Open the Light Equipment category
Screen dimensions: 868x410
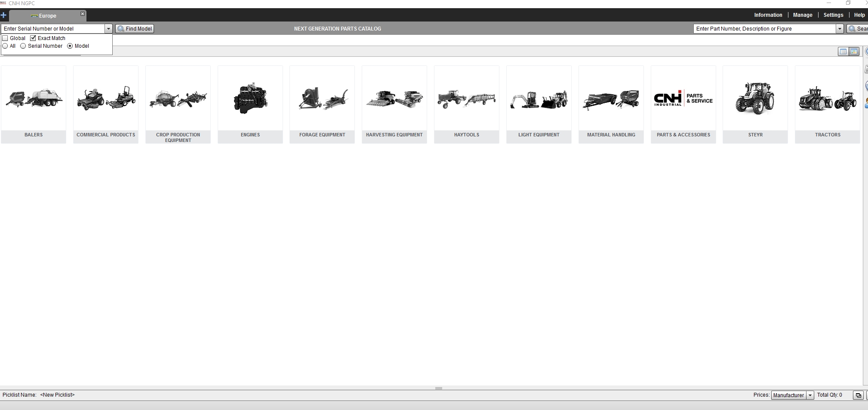tap(539, 105)
